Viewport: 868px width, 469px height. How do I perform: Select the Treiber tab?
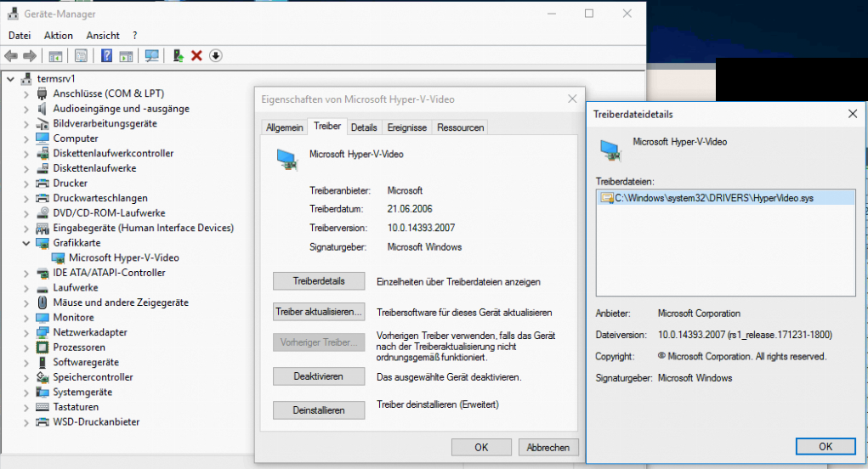(x=327, y=126)
